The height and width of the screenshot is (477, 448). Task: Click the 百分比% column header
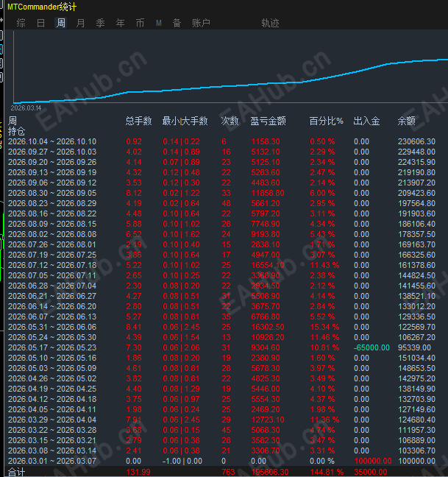tap(326, 121)
